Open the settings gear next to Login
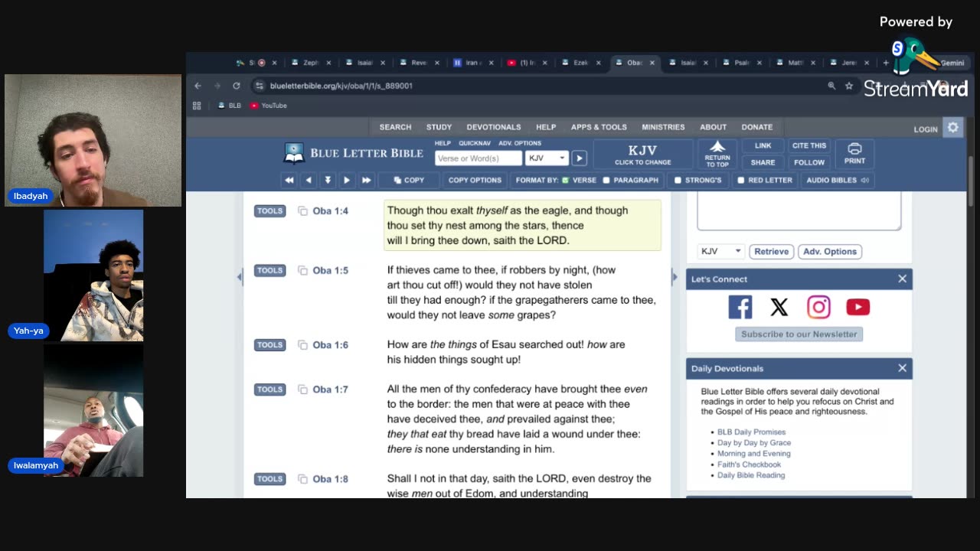The image size is (980, 551). (953, 128)
